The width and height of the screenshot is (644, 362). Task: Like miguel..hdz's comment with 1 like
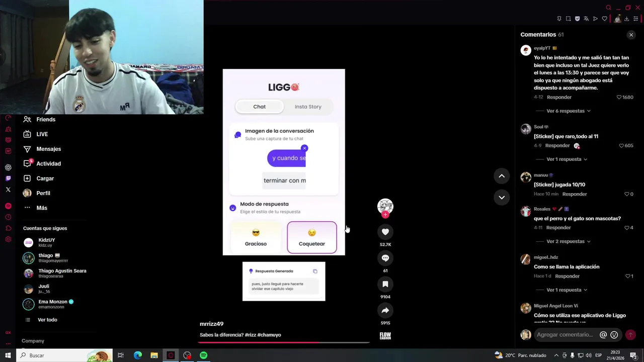(628, 276)
